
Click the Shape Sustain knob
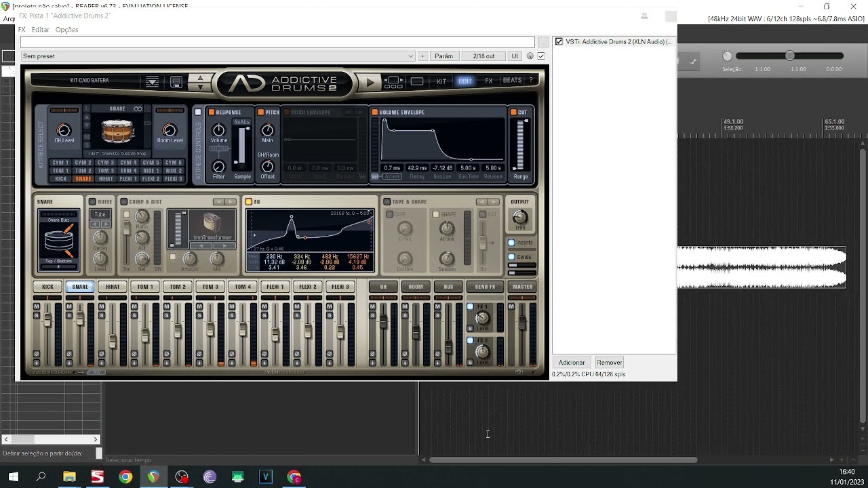coord(447,258)
